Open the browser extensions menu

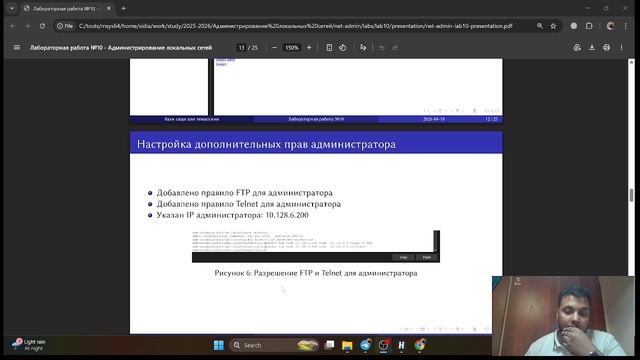(589, 26)
